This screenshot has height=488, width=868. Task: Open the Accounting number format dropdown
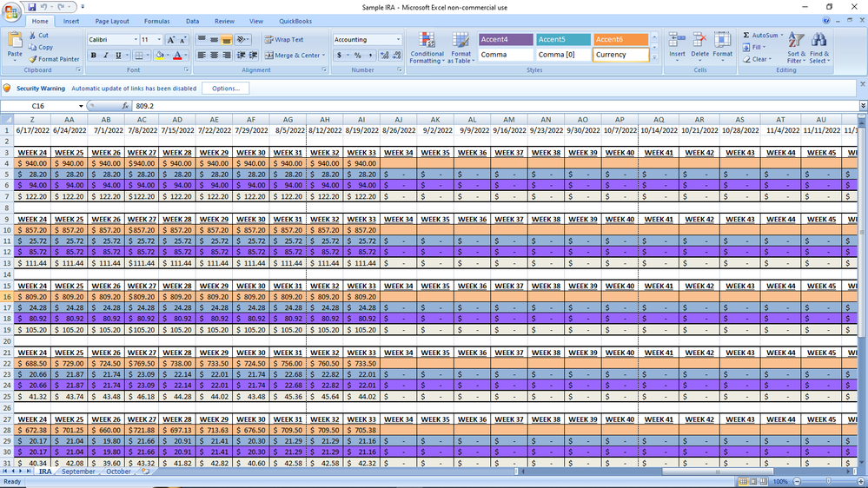398,40
